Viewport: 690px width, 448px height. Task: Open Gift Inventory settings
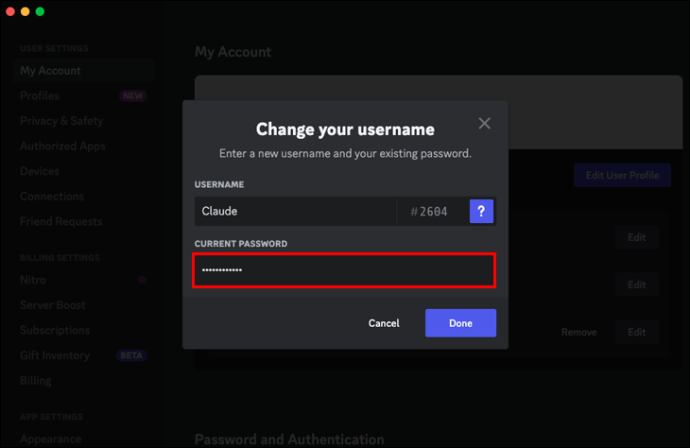coord(55,355)
